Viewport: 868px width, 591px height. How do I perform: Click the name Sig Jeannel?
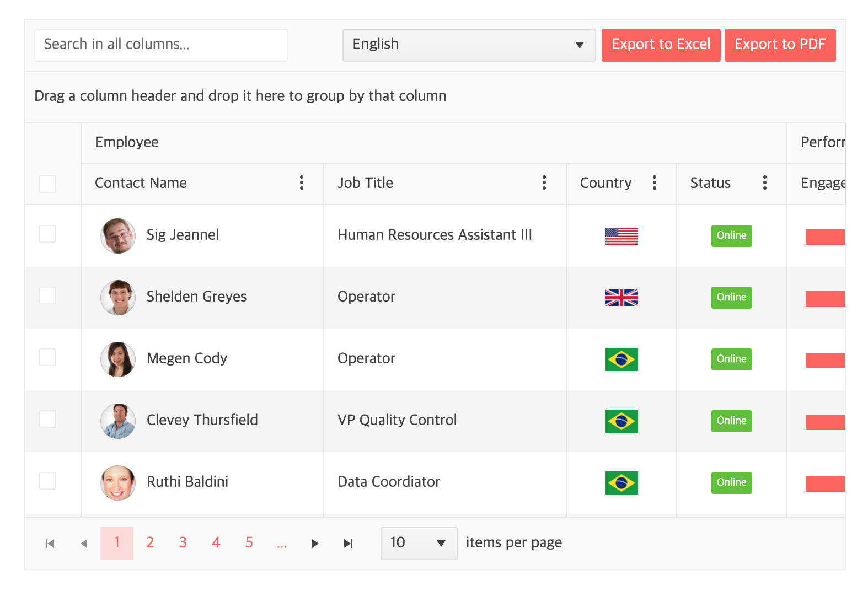pos(183,235)
